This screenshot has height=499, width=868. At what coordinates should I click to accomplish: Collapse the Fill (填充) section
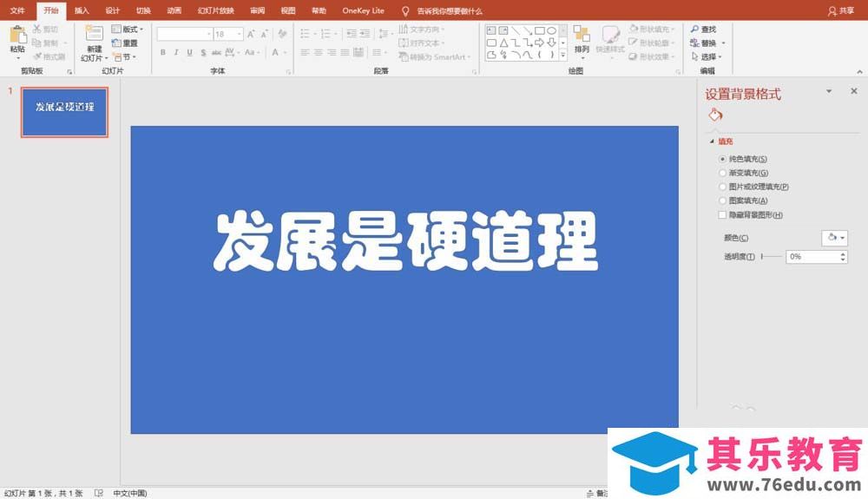[713, 141]
